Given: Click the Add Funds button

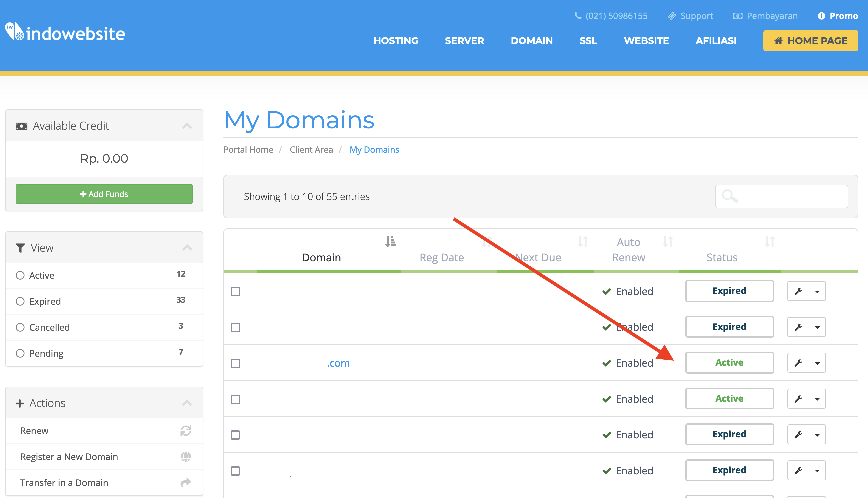Looking at the screenshot, I should pos(104,194).
